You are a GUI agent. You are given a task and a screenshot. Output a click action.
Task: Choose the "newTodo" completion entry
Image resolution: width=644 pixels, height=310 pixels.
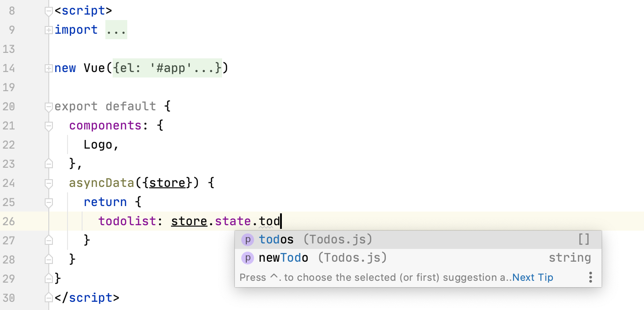pos(282,258)
